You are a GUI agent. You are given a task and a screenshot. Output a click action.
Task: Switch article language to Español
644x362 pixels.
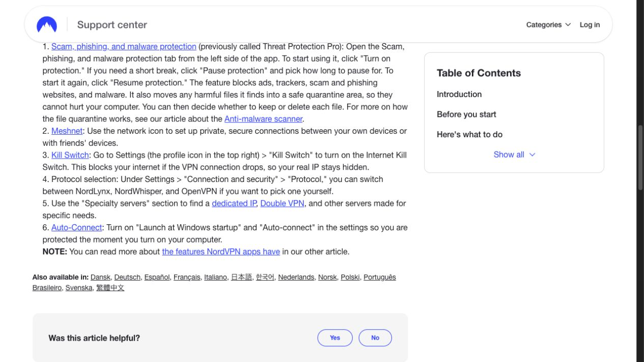(157, 277)
